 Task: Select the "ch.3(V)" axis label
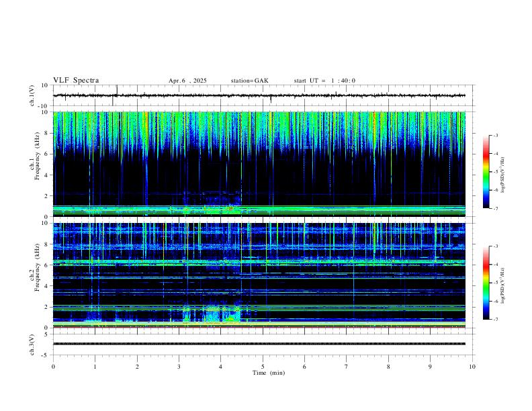coord(32,345)
